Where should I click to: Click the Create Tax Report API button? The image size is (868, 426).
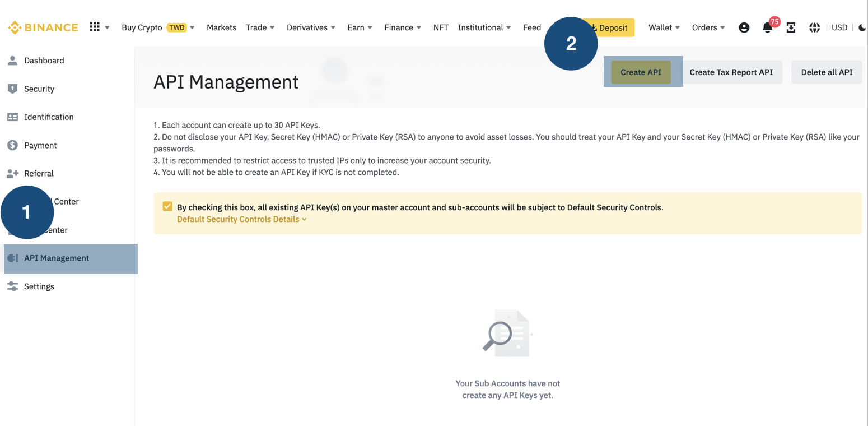tap(731, 72)
